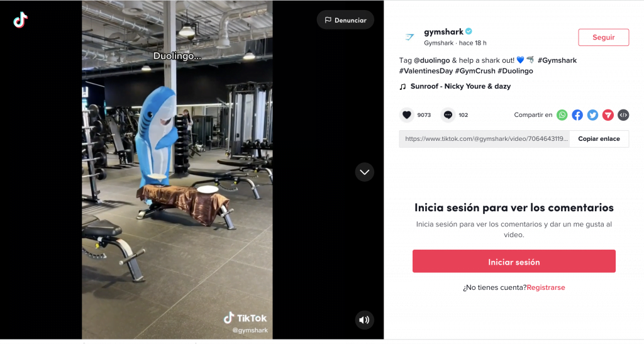Open the Registrarse link
The image size is (644, 344).
(x=545, y=287)
